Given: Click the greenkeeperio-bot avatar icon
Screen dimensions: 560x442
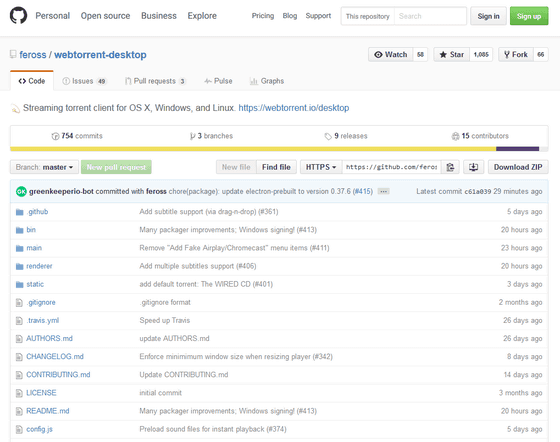Looking at the screenshot, I should 21,191.
